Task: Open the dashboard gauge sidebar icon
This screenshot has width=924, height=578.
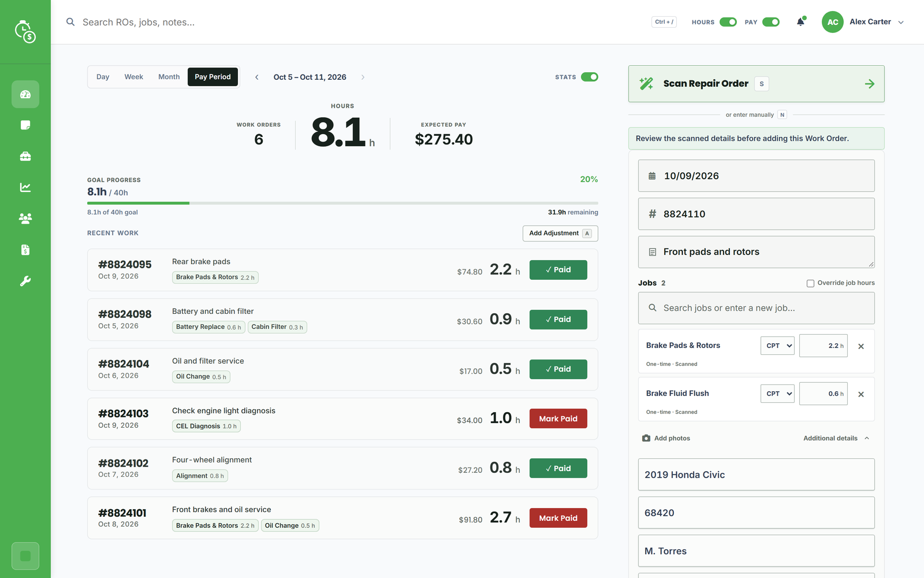Action: 25,94
